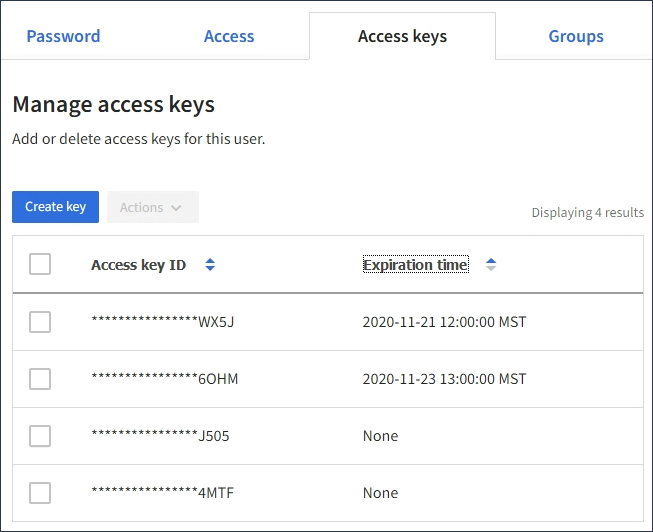
Task: Sort by Access key ID column header
Action: click(x=138, y=265)
